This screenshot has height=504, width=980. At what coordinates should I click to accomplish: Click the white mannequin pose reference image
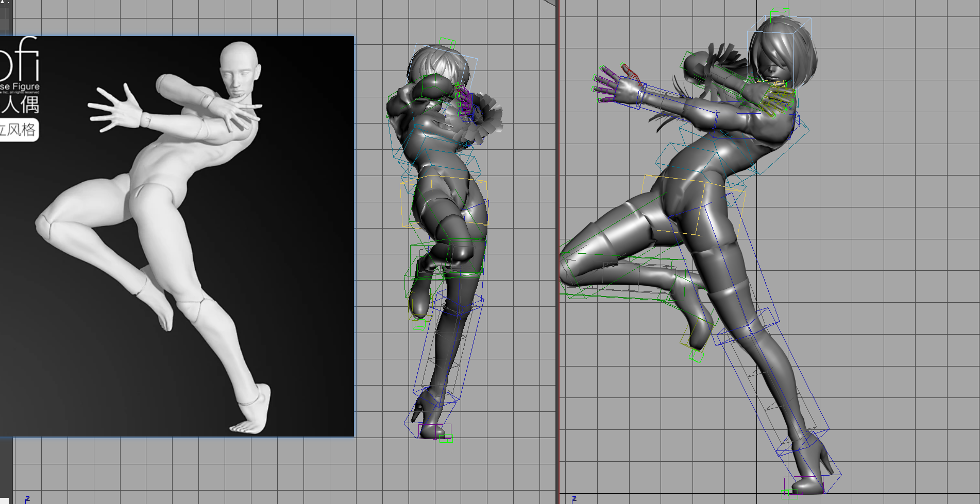(177, 236)
